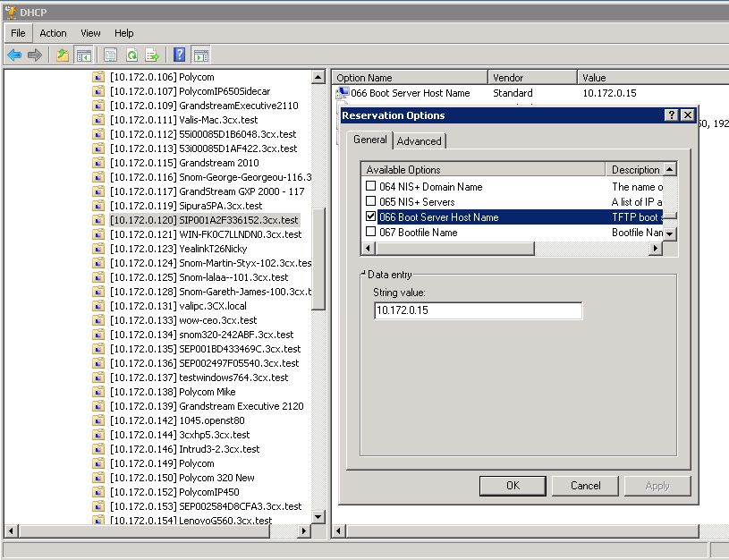
Task: Click the Export List toolbar icon
Action: 152,55
